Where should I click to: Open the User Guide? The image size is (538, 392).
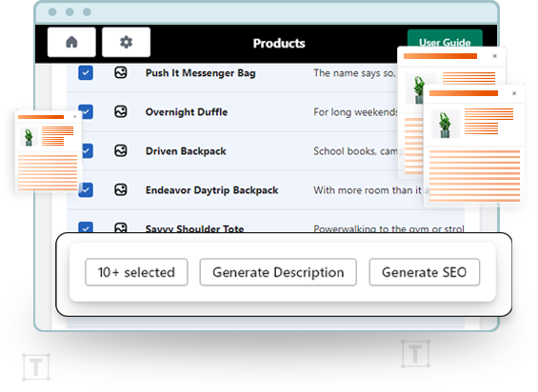pyautogui.click(x=445, y=38)
